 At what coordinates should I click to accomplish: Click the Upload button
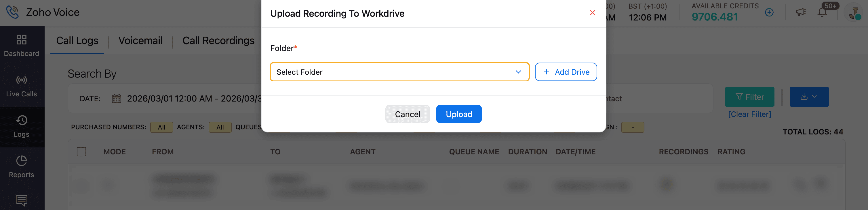458,114
